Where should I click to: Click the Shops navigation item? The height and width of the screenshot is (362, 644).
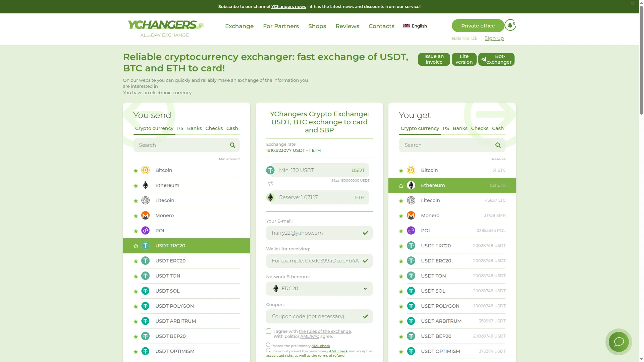pos(317,26)
